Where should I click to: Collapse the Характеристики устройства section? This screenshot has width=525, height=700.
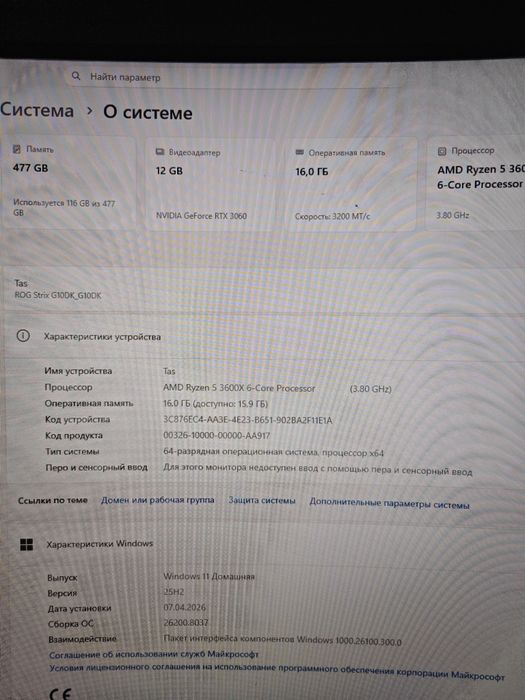pyautogui.click(x=264, y=337)
